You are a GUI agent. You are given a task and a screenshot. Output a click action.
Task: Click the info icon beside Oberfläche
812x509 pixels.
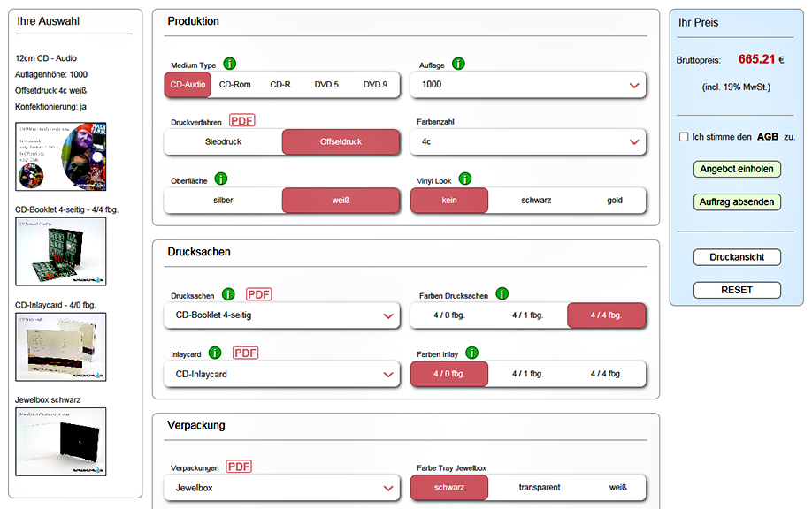pos(221,179)
